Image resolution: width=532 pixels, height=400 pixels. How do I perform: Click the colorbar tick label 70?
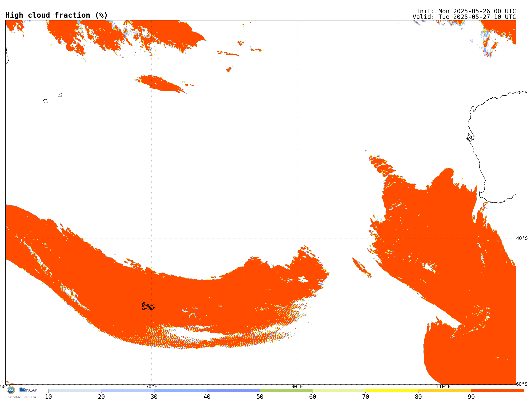(366, 397)
